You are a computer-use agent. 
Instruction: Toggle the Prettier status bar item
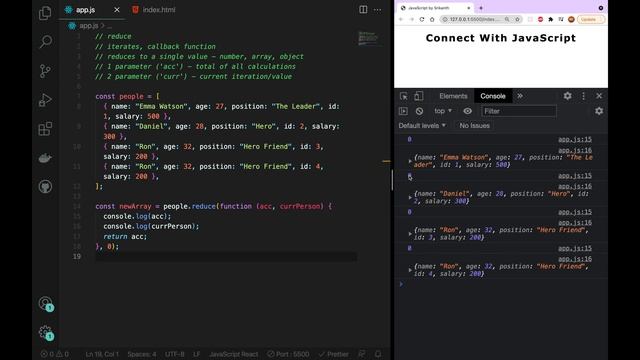click(x=333, y=354)
